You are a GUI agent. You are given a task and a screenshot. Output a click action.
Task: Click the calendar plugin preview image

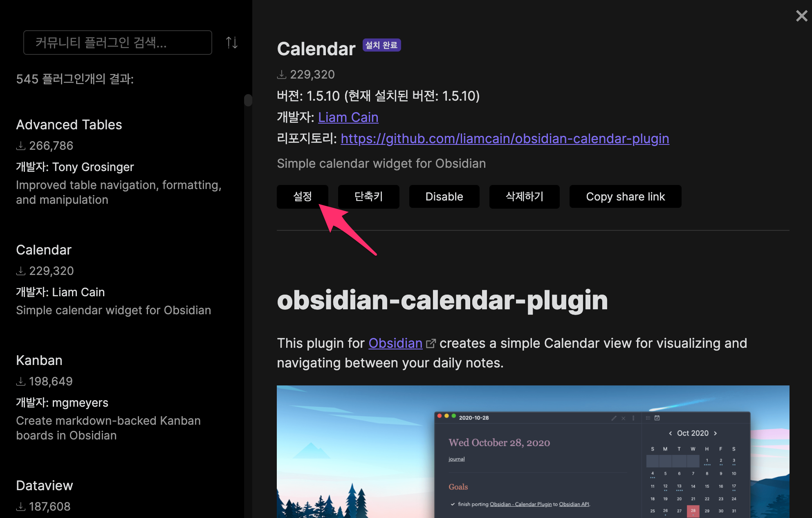pos(532,451)
